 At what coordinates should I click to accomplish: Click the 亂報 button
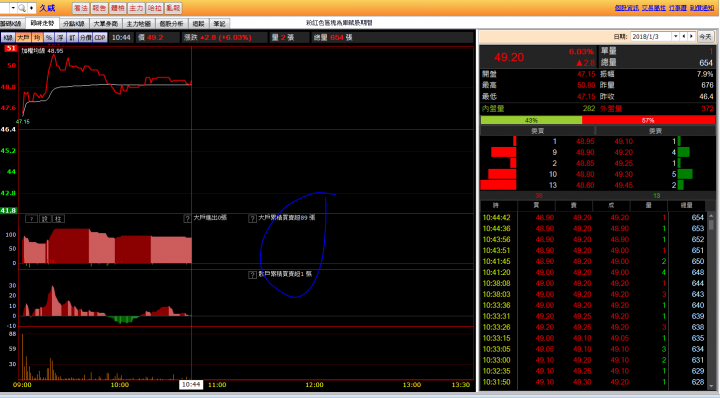(173, 8)
